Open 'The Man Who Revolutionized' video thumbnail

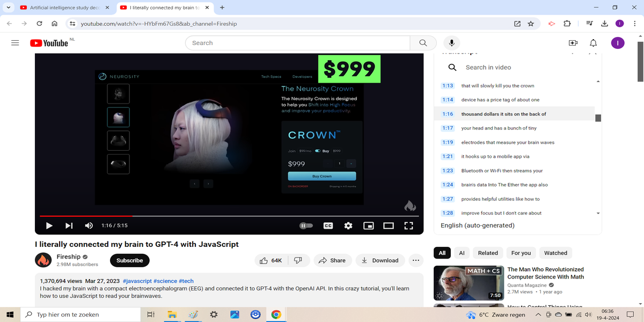click(468, 283)
